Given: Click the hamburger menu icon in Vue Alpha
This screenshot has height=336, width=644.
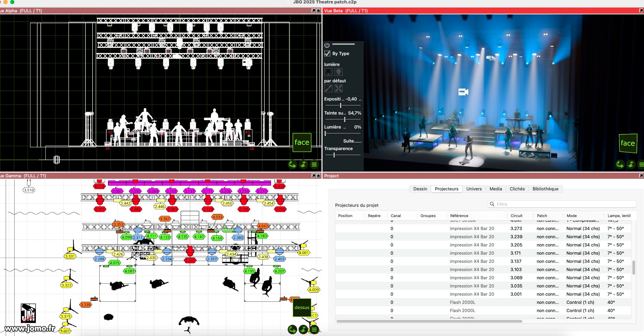Looking at the screenshot, I should point(314,165).
